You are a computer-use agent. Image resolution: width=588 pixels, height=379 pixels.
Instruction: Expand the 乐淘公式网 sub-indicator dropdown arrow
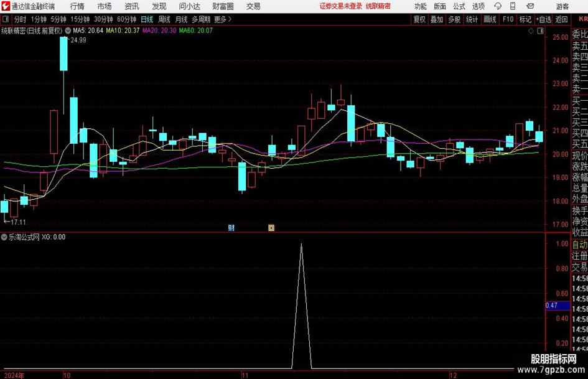click(4, 237)
